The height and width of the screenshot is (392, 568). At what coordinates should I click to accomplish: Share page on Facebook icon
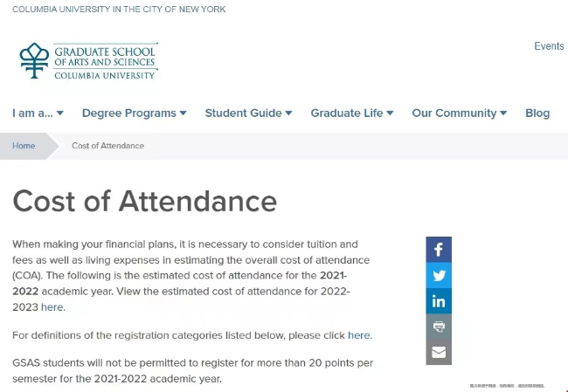coord(439,250)
